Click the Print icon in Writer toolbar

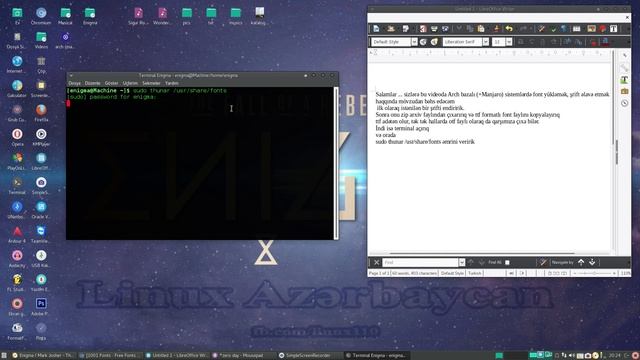pos(434,29)
